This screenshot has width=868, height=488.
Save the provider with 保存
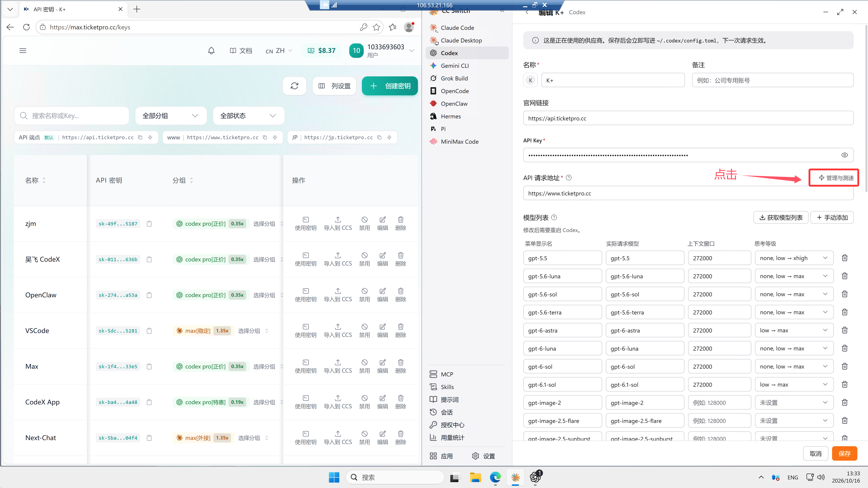pos(844,454)
